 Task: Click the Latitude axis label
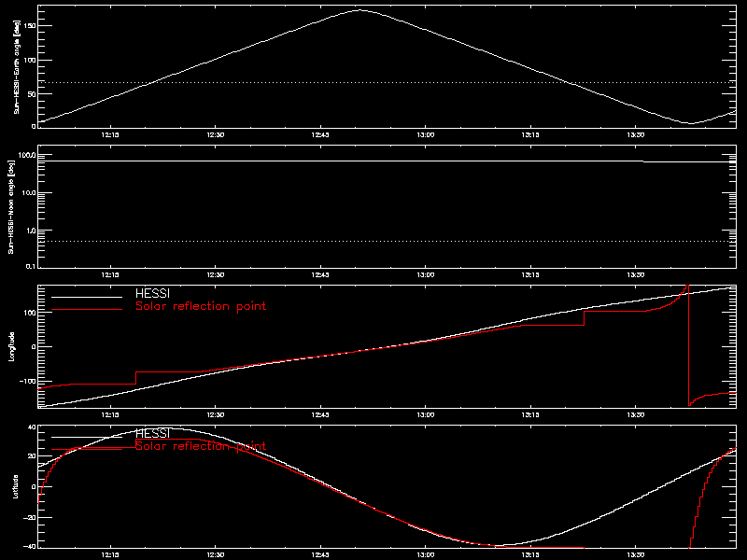[15, 486]
